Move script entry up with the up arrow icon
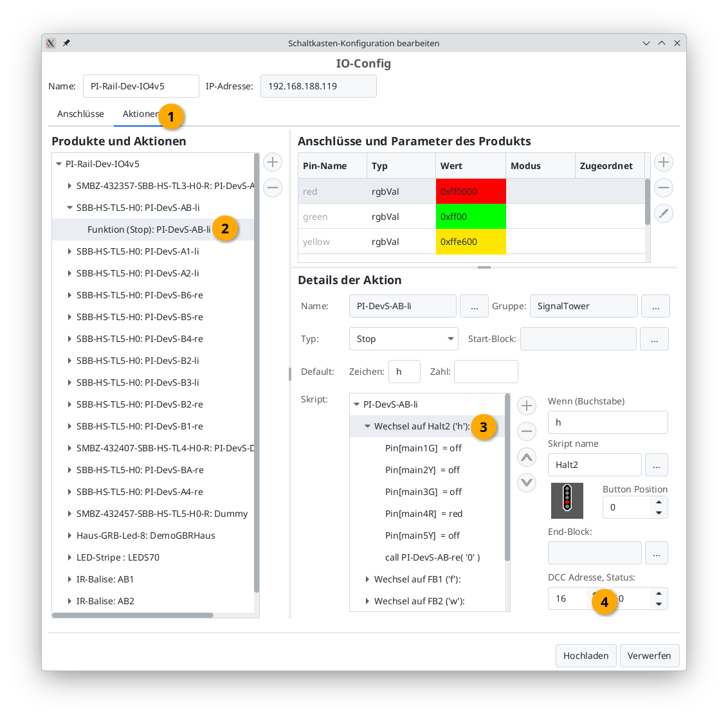 (x=527, y=457)
